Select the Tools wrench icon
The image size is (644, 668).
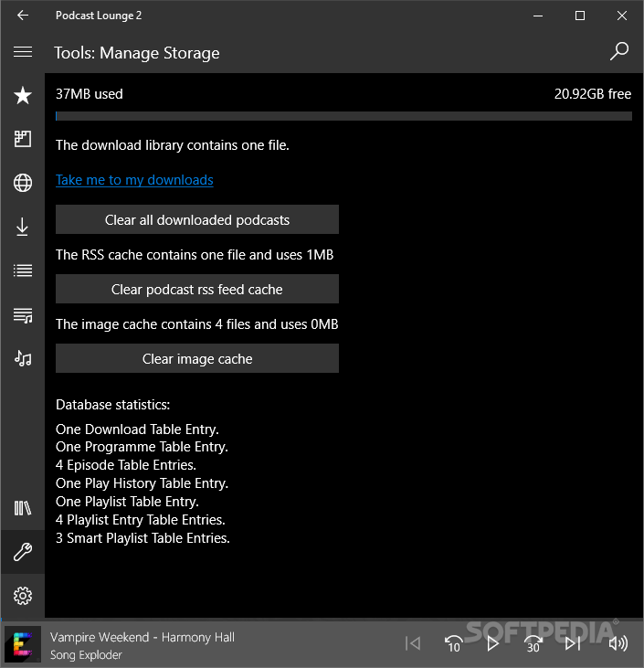tap(23, 552)
